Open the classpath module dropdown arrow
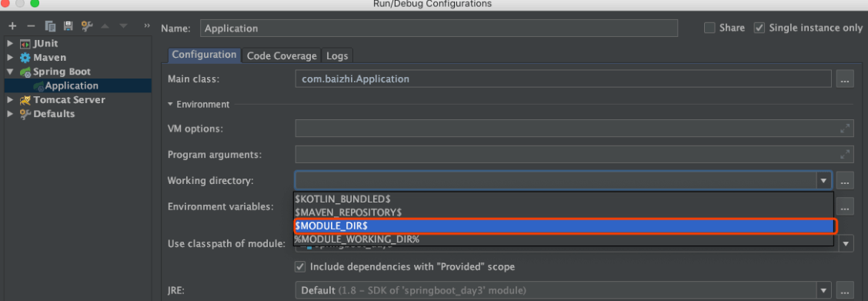The width and height of the screenshot is (868, 301). tap(846, 243)
